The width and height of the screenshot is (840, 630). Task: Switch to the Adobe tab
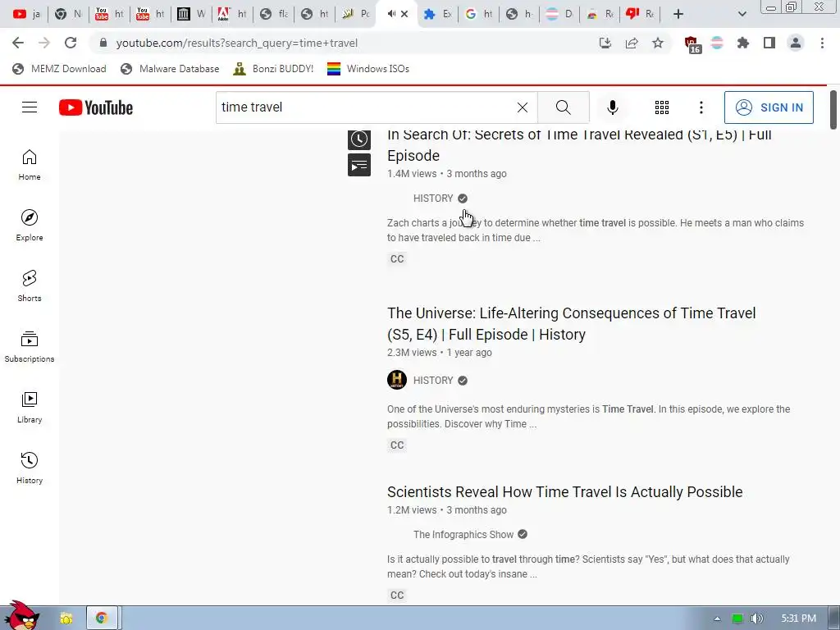click(232, 14)
